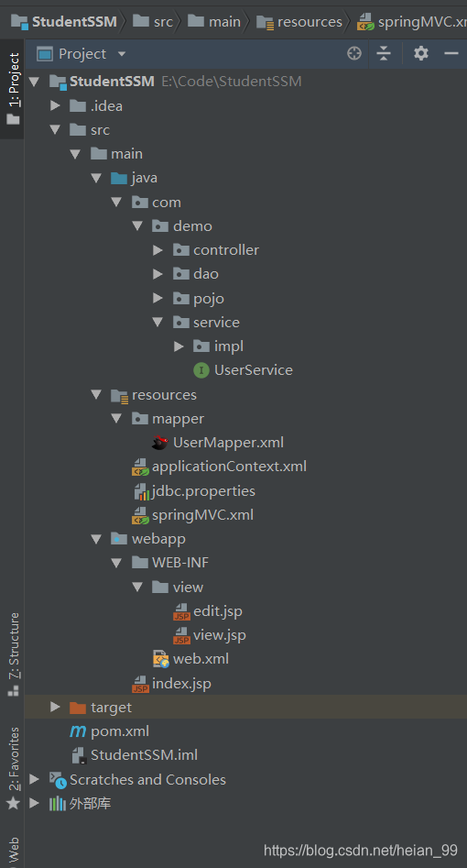Open the Project view mode dropdown
This screenshot has width=467, height=868.
point(122,54)
